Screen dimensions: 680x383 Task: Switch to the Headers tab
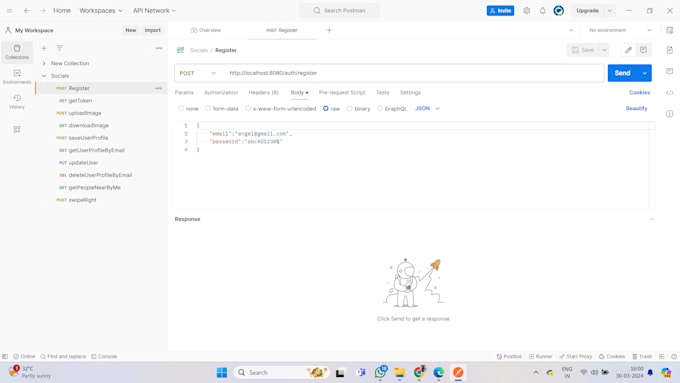pos(263,92)
